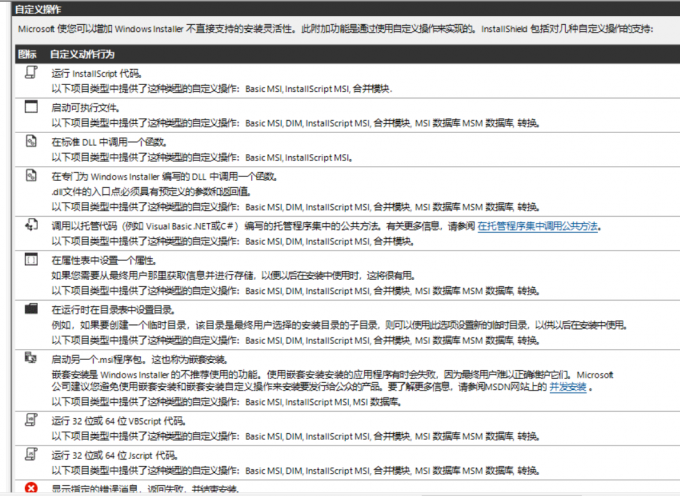
Task: Click the Windows Installer DLL icon
Action: (x=31, y=175)
